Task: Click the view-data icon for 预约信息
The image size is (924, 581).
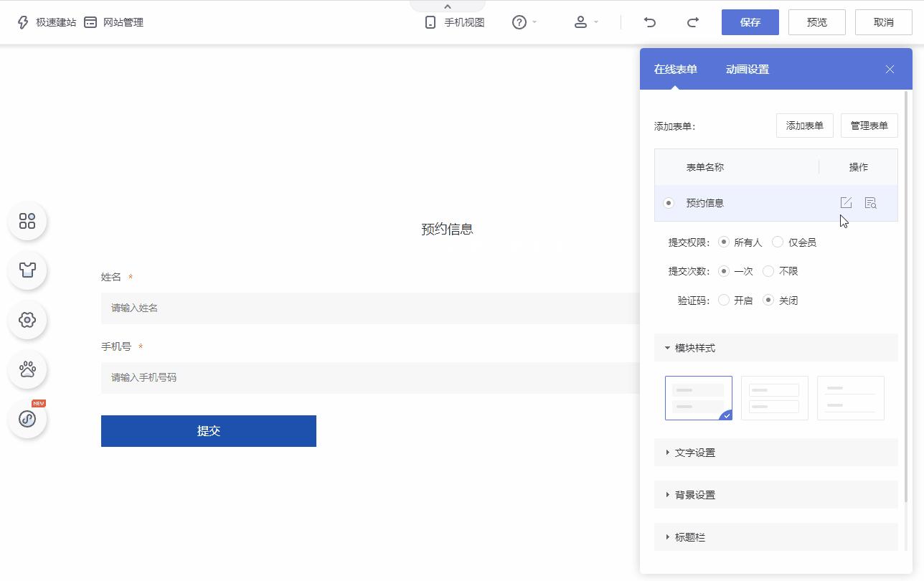Action: (871, 203)
